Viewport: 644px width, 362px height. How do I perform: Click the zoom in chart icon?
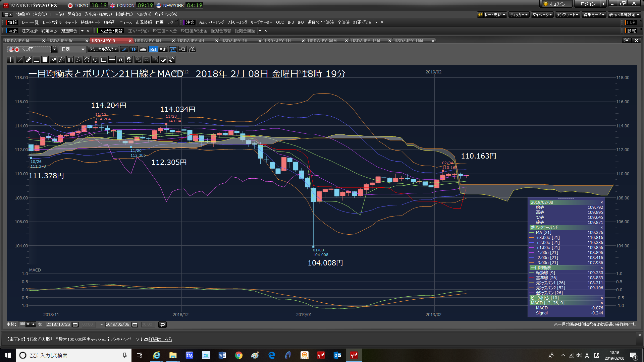tap(192, 49)
